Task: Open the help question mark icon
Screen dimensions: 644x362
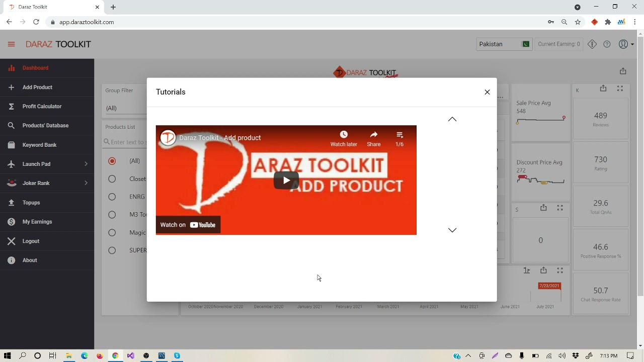Action: tap(607, 44)
